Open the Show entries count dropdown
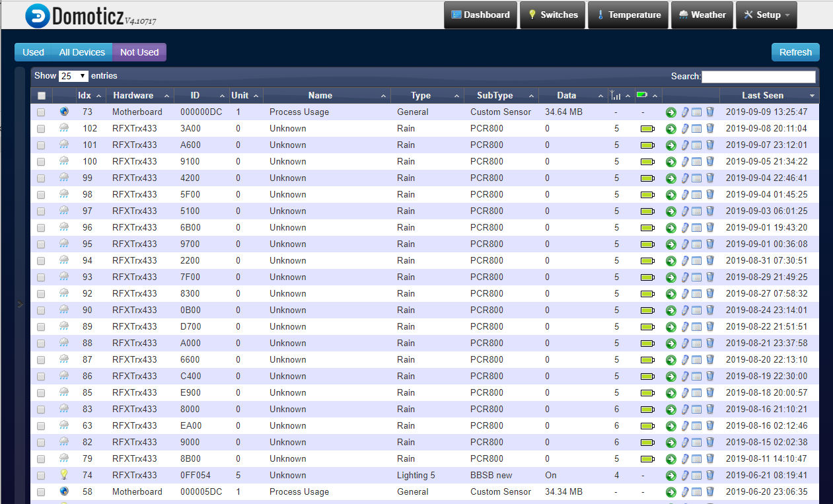This screenshot has height=504, width=833. pos(73,76)
